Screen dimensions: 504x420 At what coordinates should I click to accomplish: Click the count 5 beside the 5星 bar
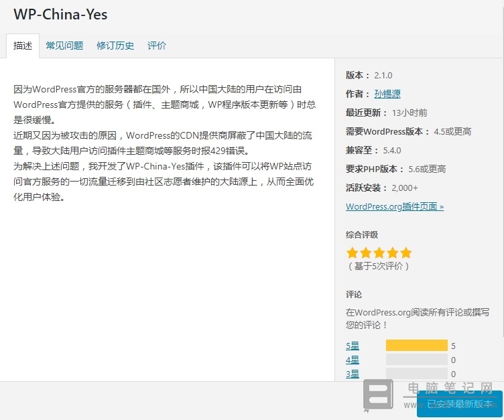tap(453, 346)
